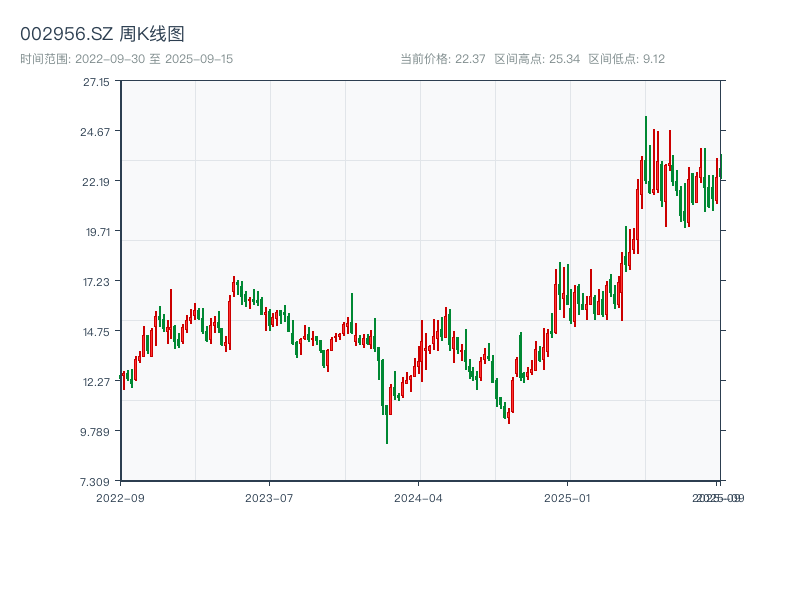Click the y-axis label 22.19

(96, 182)
